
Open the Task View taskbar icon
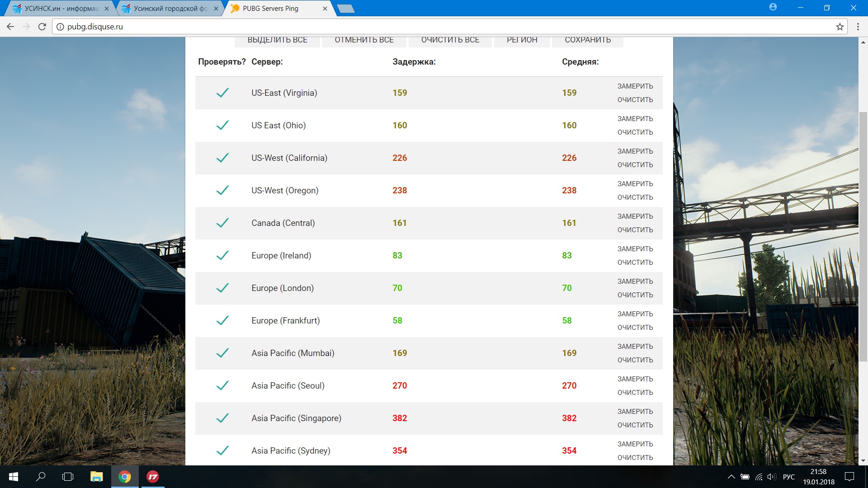click(68, 477)
